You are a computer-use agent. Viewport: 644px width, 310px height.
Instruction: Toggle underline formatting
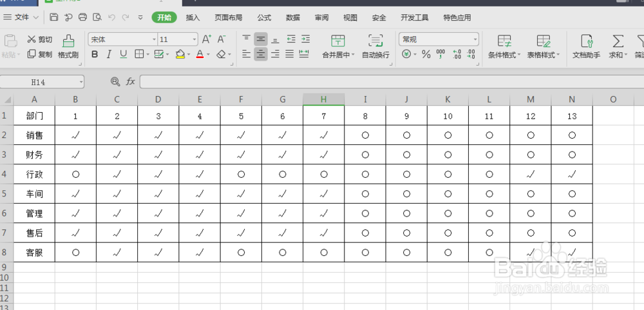point(124,54)
